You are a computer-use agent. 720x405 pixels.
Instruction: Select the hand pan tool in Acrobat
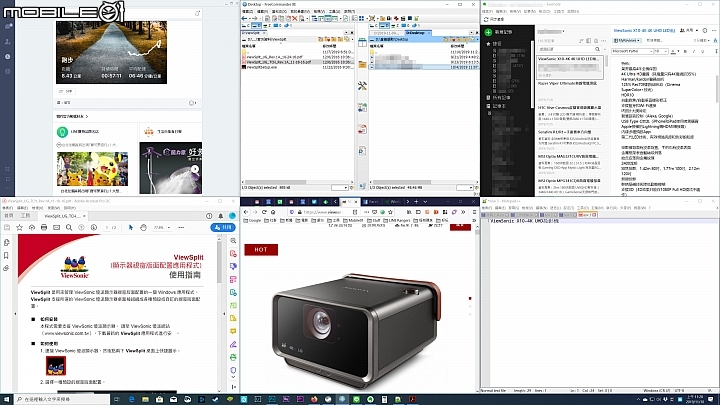pyautogui.click(x=143, y=227)
